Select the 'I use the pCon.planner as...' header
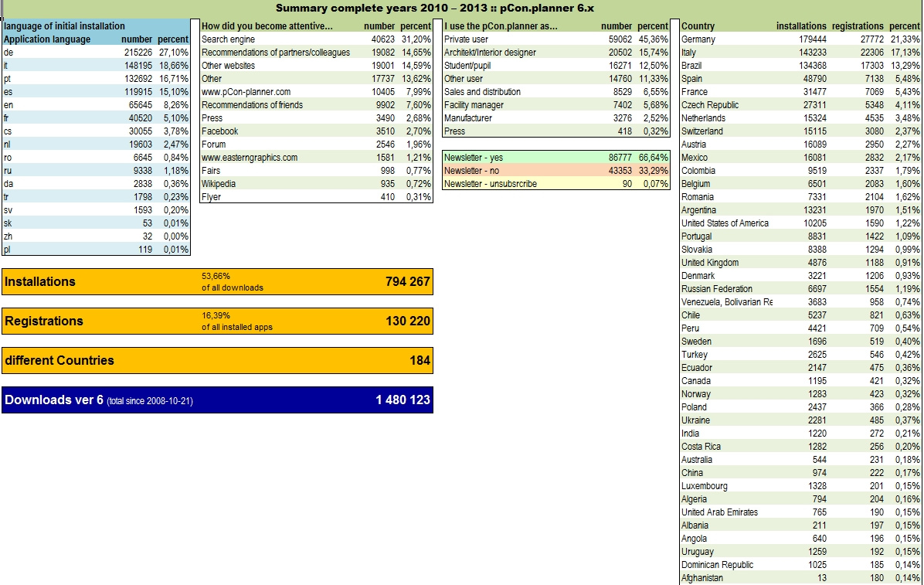This screenshot has height=585, width=924. [501, 26]
